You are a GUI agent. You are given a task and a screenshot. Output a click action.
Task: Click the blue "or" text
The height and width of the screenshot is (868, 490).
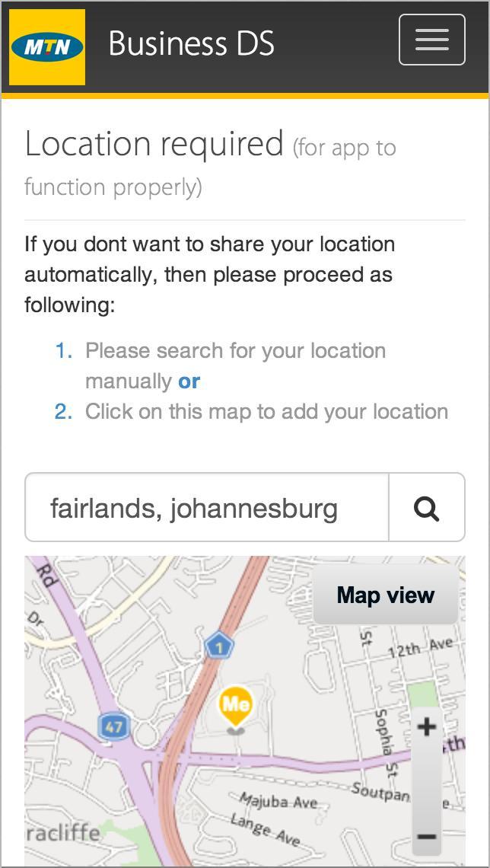tap(189, 381)
